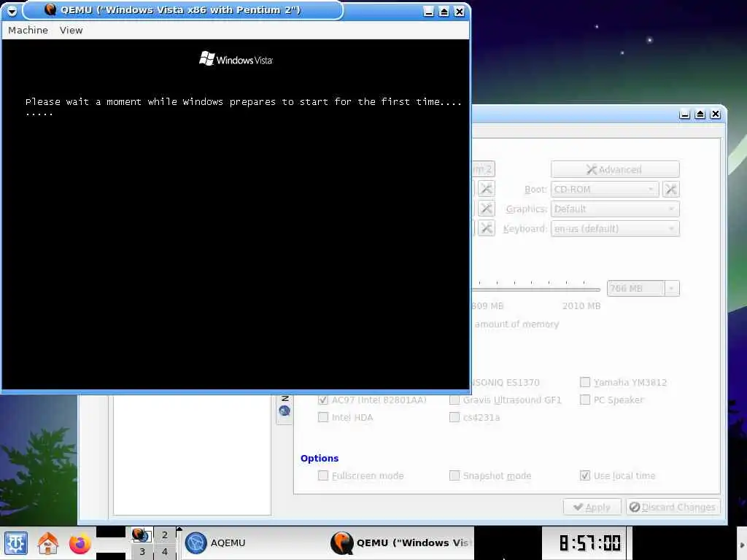Screen dimensions: 747x560
Task: Click the Apply button in AQEMU
Action: [x=592, y=507]
